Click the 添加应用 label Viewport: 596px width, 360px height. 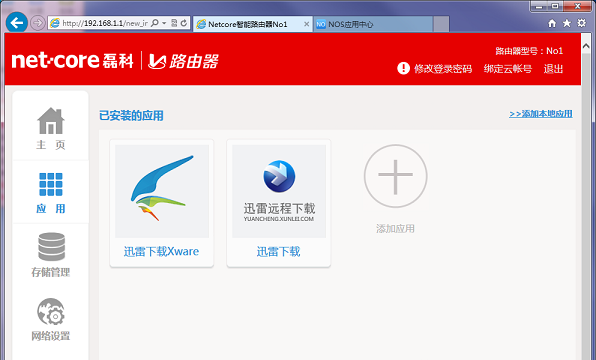pyautogui.click(x=395, y=228)
